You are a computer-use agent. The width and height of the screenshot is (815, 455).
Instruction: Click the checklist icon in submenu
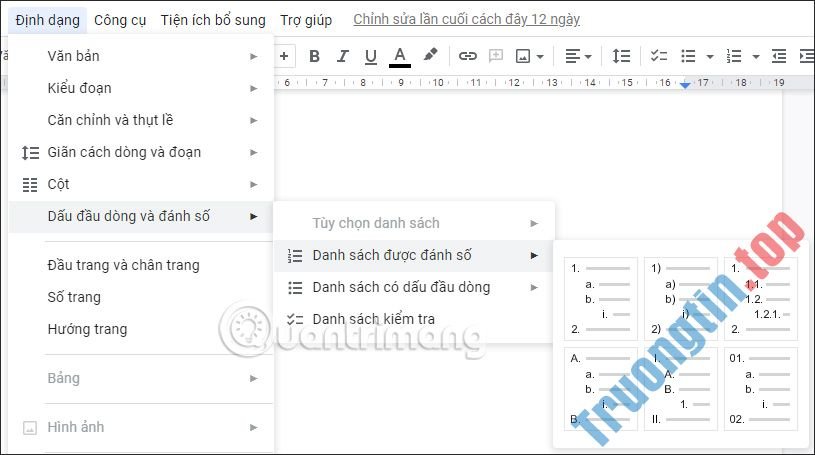[295, 319]
